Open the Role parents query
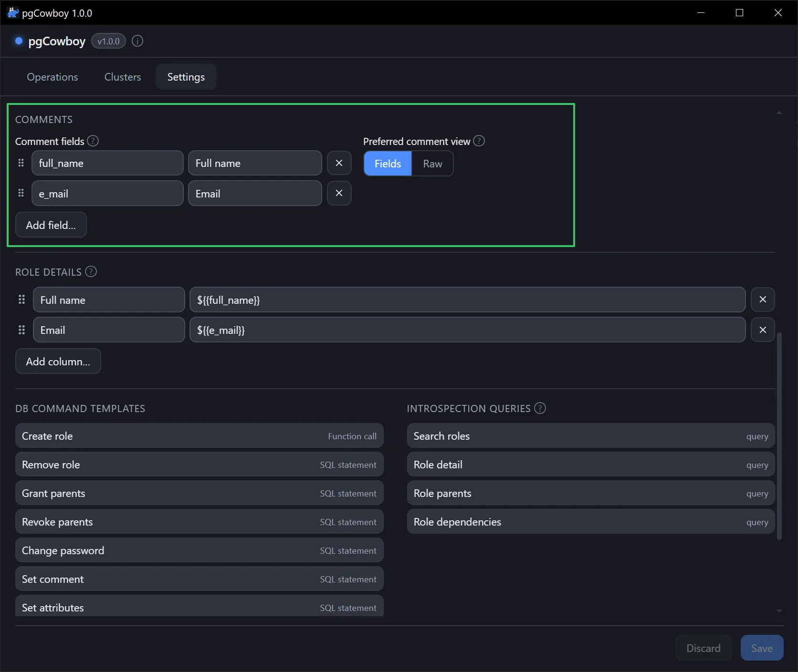Viewport: 798px width, 672px height. point(591,493)
